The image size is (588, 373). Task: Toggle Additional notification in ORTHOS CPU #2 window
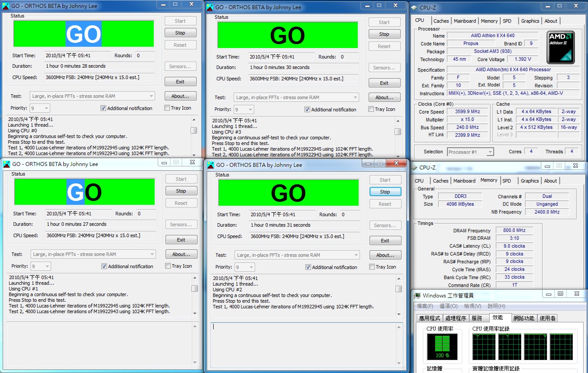(308, 267)
